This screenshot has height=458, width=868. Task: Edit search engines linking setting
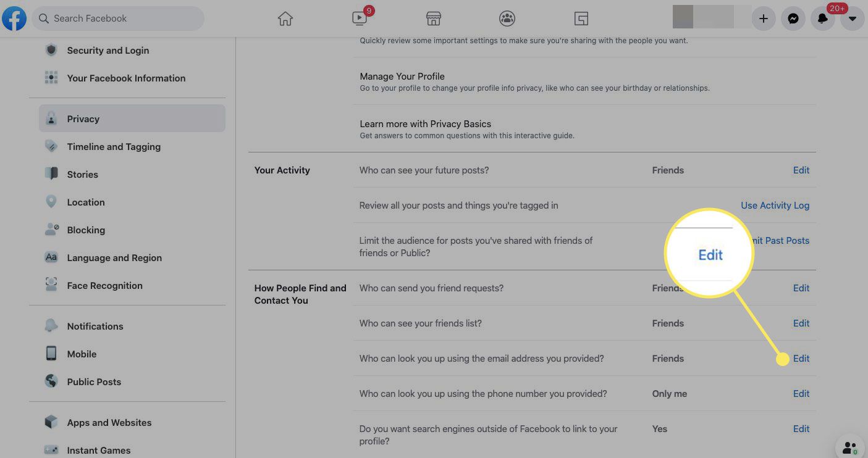click(x=801, y=429)
